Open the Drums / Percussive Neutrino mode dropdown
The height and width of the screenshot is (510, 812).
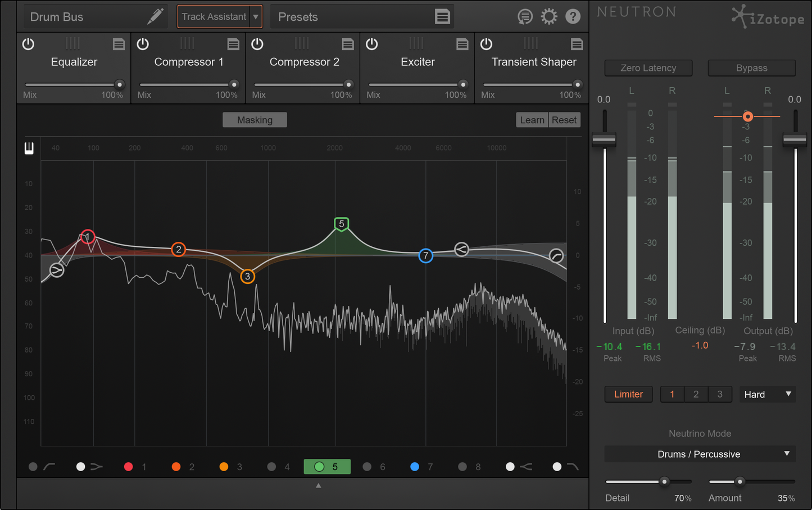pyautogui.click(x=700, y=454)
